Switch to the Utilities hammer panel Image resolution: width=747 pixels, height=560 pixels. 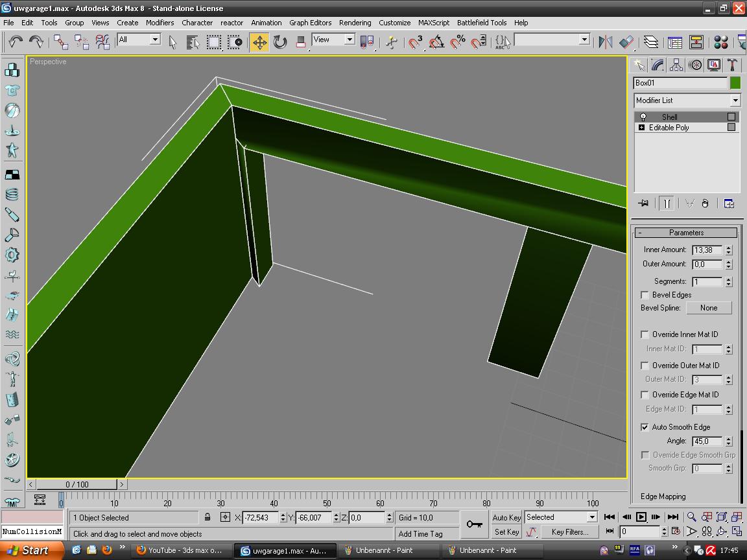pyautogui.click(x=732, y=65)
